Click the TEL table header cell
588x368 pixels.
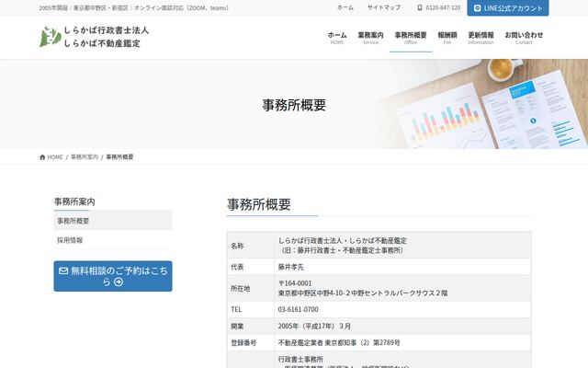point(251,309)
